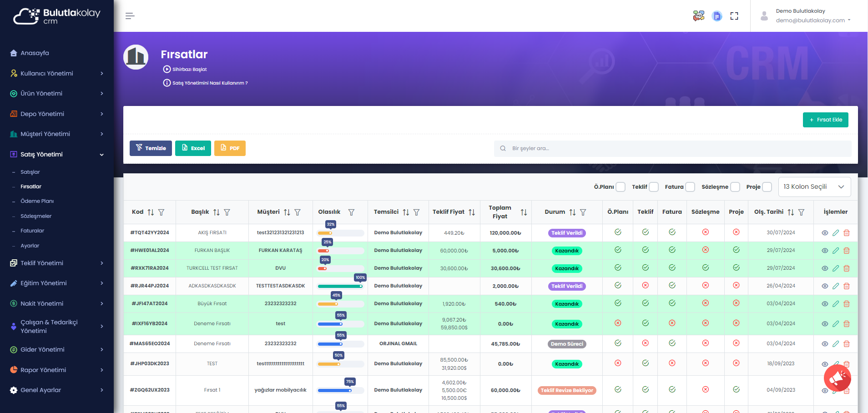
Task: Click filter icon next to Durum header
Action: coord(583,212)
